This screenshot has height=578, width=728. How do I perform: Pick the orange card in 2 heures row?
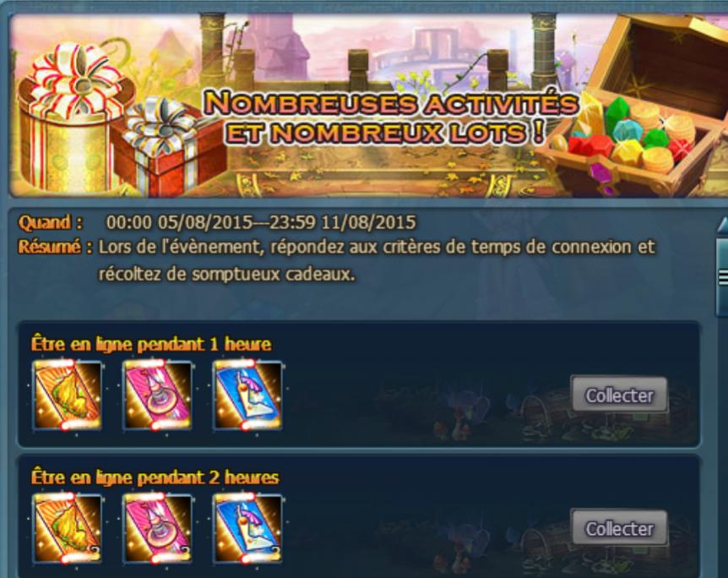click(x=68, y=528)
